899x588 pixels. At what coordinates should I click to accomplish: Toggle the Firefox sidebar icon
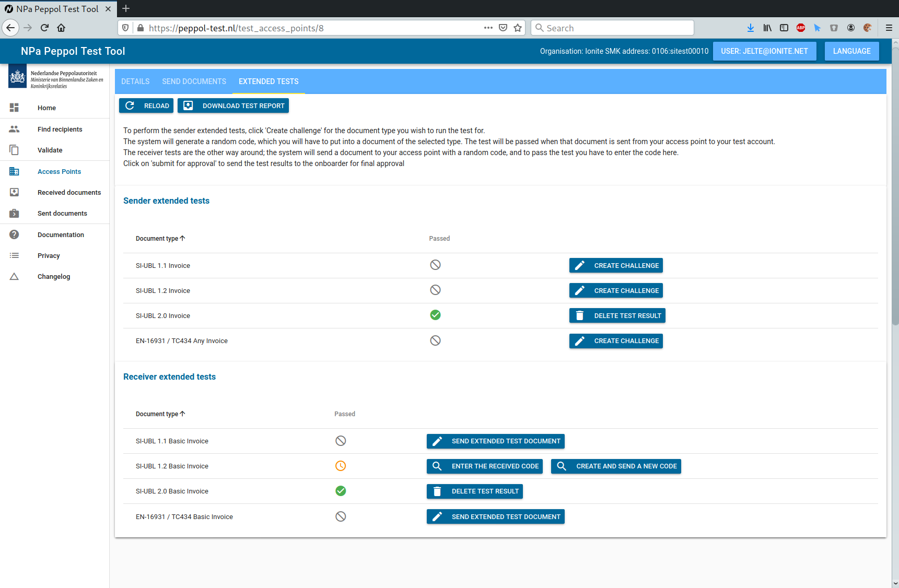pyautogui.click(x=784, y=28)
